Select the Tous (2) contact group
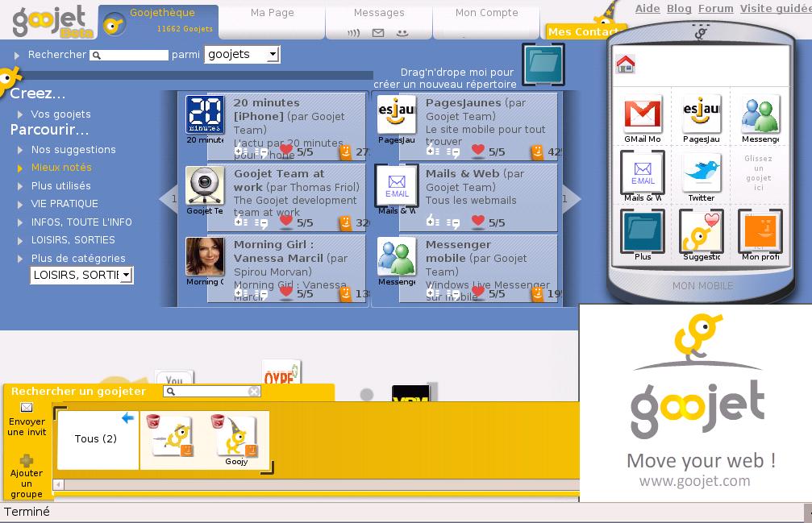The width and height of the screenshot is (812, 523). tap(98, 440)
